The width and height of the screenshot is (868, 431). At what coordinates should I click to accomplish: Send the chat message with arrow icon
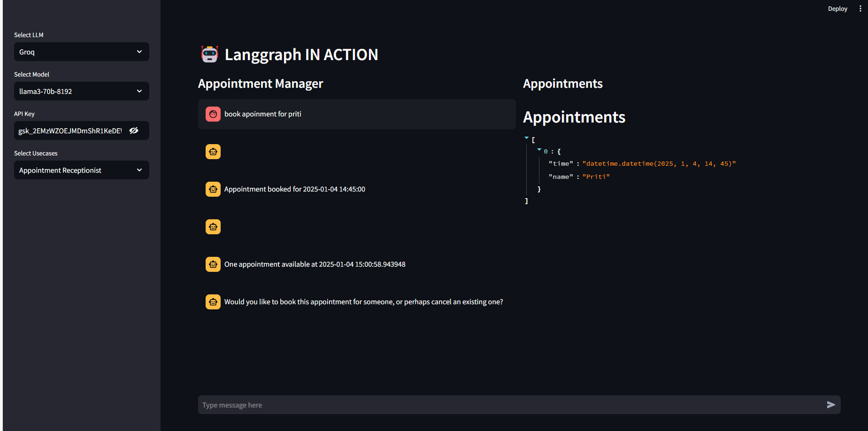point(831,405)
